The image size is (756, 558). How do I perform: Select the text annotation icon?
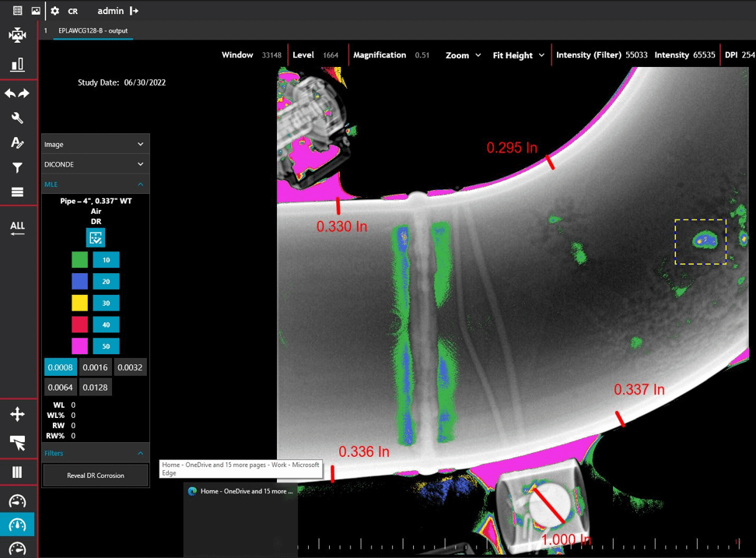coord(17,142)
